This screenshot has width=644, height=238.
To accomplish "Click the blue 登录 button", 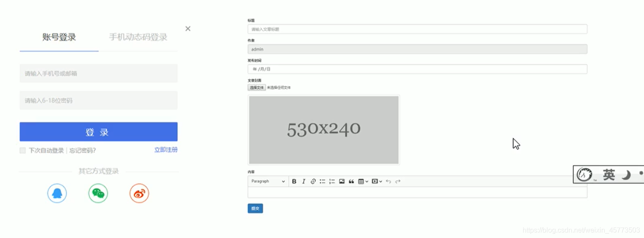I will (98, 132).
